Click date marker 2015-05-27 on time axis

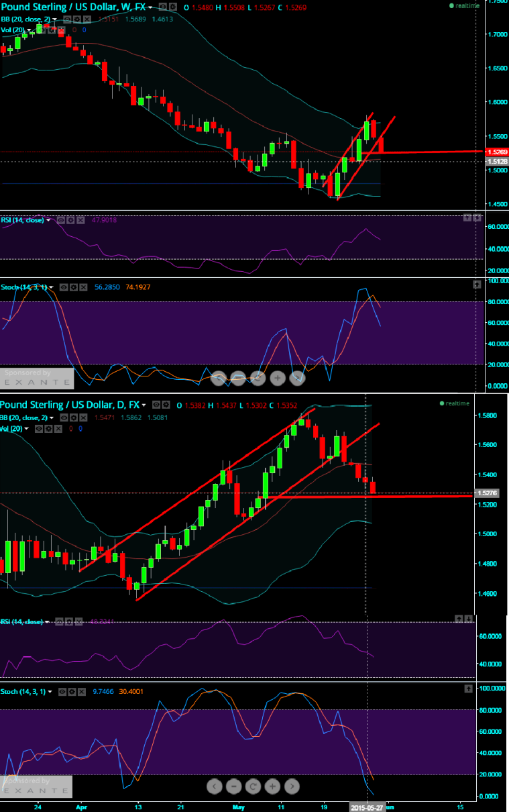366,807
